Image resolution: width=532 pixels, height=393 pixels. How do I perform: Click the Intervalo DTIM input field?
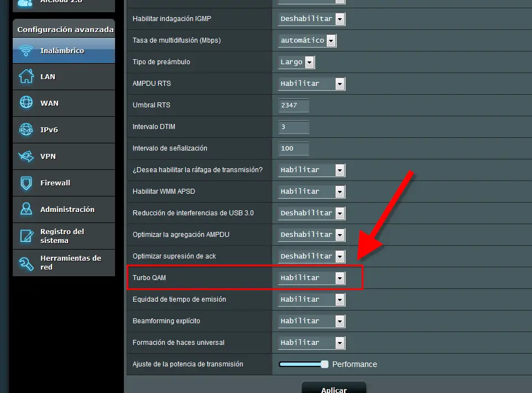[x=294, y=127]
